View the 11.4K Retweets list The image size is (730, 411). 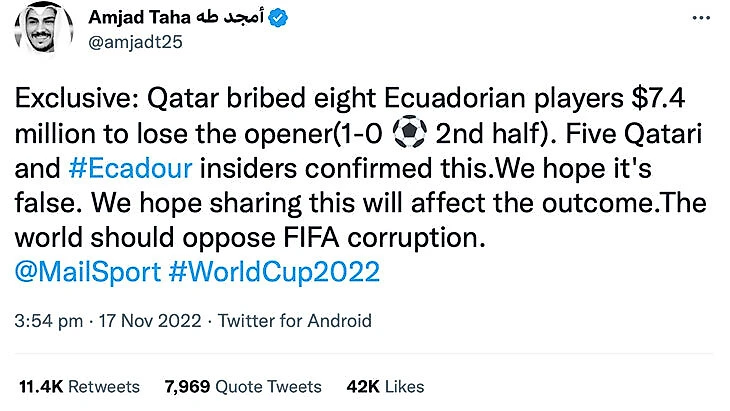80,386
